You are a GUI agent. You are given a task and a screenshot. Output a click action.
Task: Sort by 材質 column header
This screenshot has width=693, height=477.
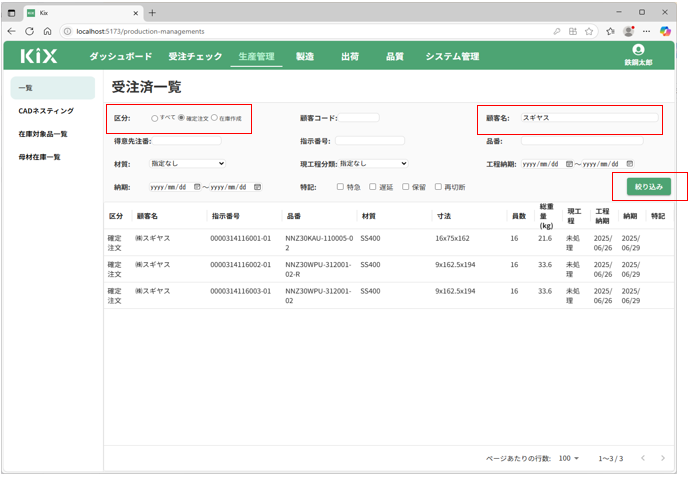click(x=369, y=216)
